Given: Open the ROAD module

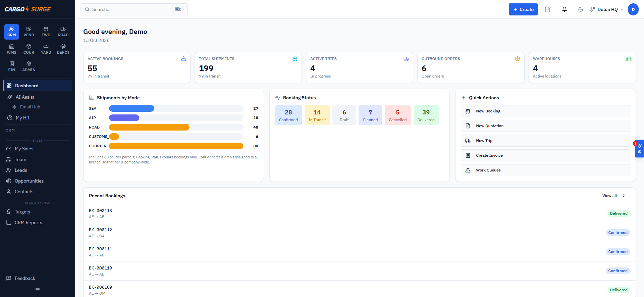Looking at the screenshot, I should (x=63, y=32).
